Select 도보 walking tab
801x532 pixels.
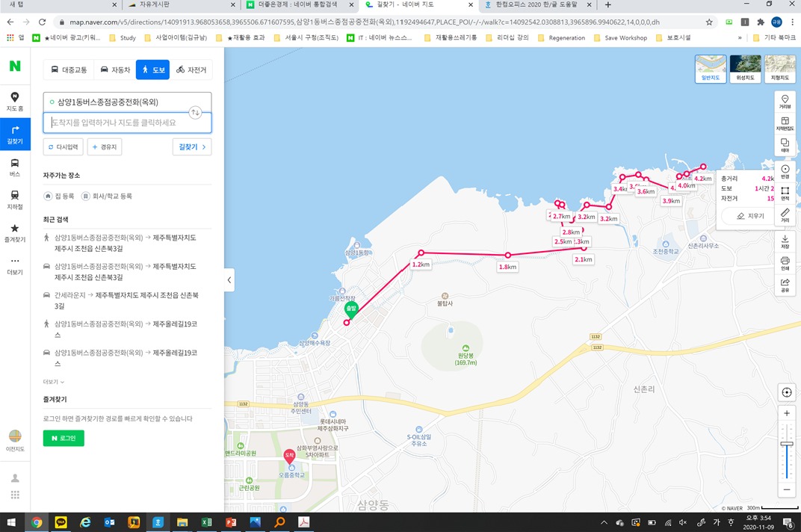coord(152,70)
